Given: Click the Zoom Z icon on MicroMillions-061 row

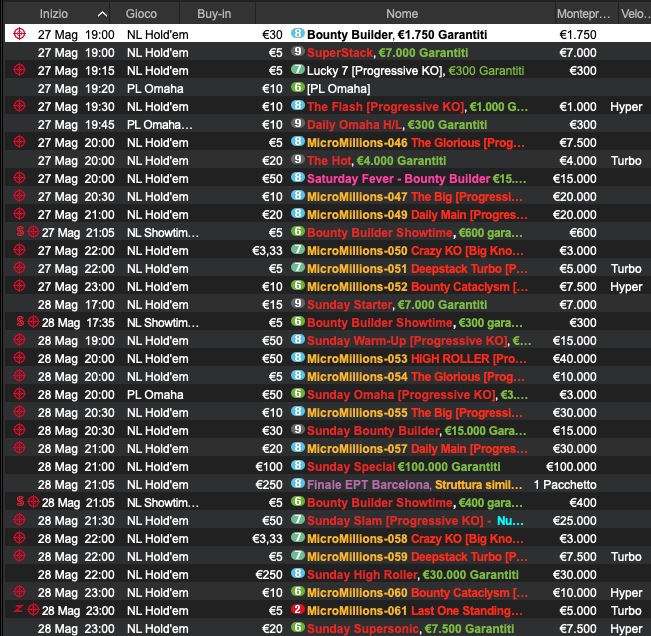Looking at the screenshot, I should pyautogui.click(x=18, y=609).
